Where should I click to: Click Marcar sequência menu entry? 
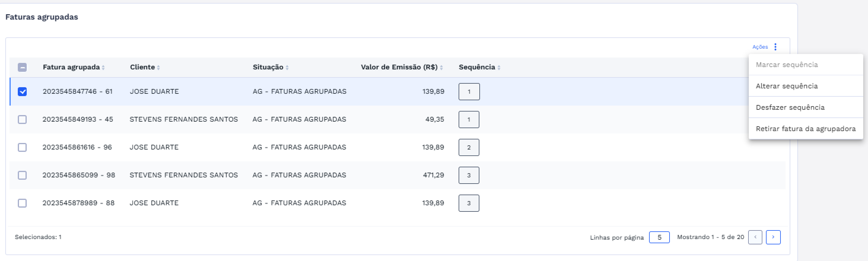786,65
